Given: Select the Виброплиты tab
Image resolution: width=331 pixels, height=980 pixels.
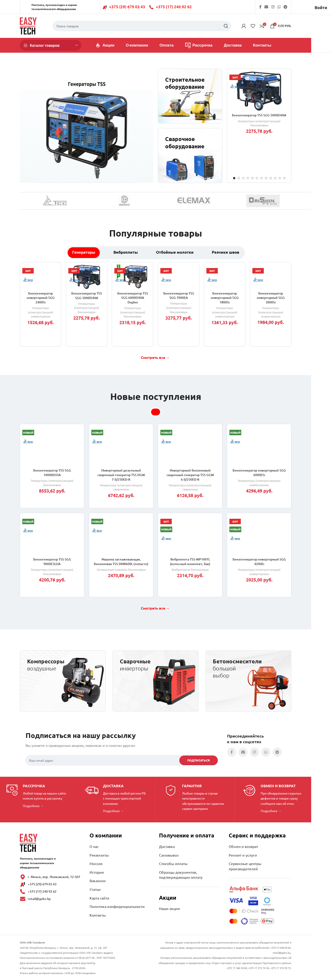Looking at the screenshot, I should coord(126,253).
